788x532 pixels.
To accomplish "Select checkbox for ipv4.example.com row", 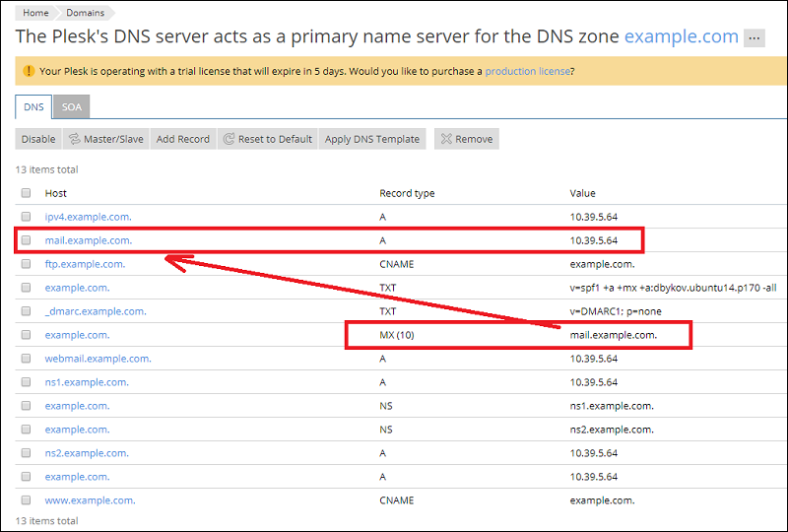I will [x=26, y=217].
